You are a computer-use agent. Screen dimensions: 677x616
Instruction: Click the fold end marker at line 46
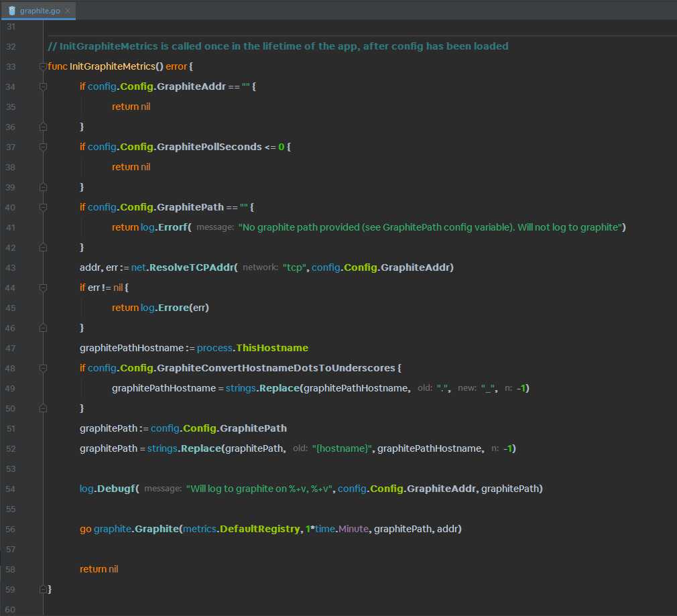43,328
